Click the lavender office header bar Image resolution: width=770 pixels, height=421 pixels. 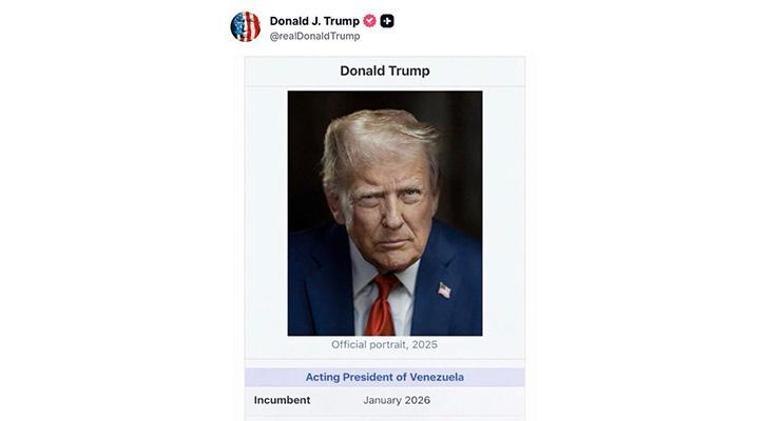pos(385,377)
